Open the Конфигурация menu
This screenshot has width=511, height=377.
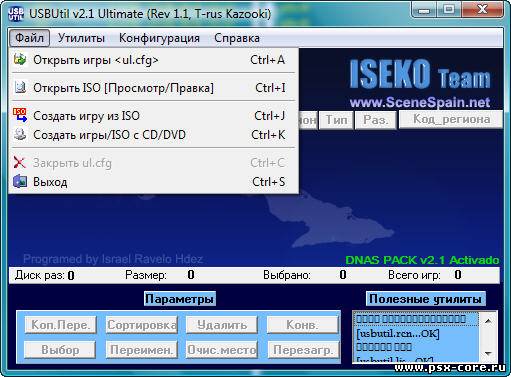click(x=159, y=38)
